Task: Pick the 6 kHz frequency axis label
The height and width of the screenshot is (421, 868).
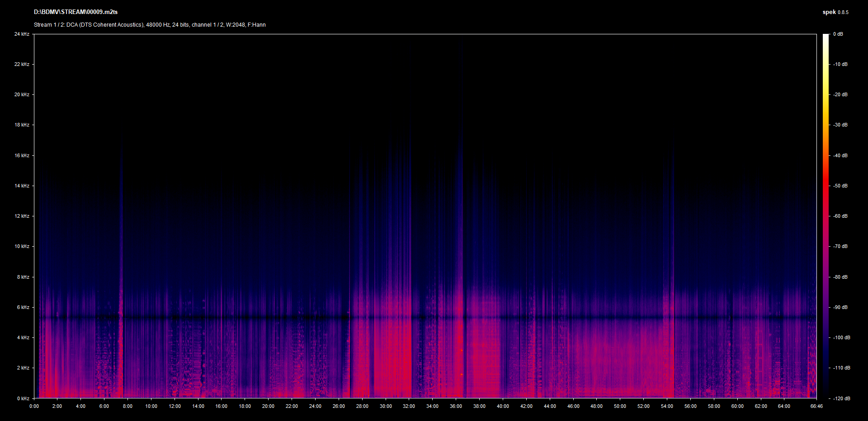Action: [x=23, y=307]
